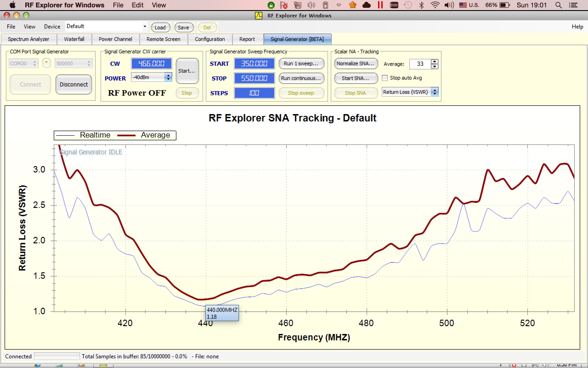Switch to Configuration tab

210,39
